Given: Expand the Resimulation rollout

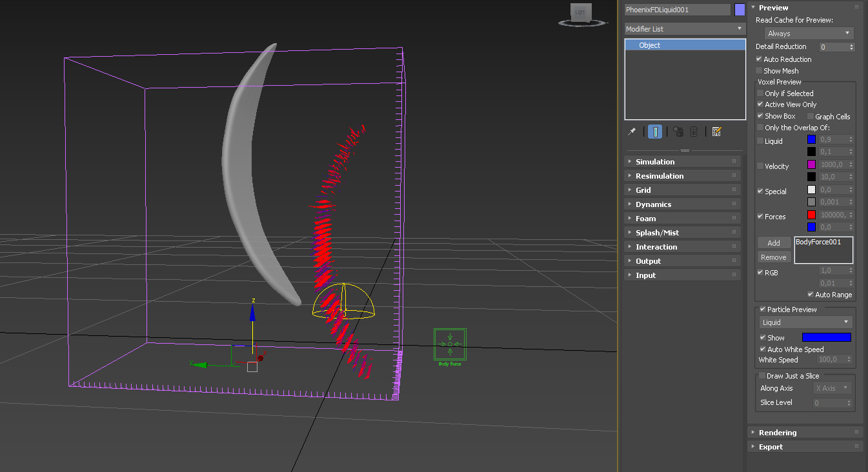Looking at the screenshot, I should pyautogui.click(x=683, y=176).
